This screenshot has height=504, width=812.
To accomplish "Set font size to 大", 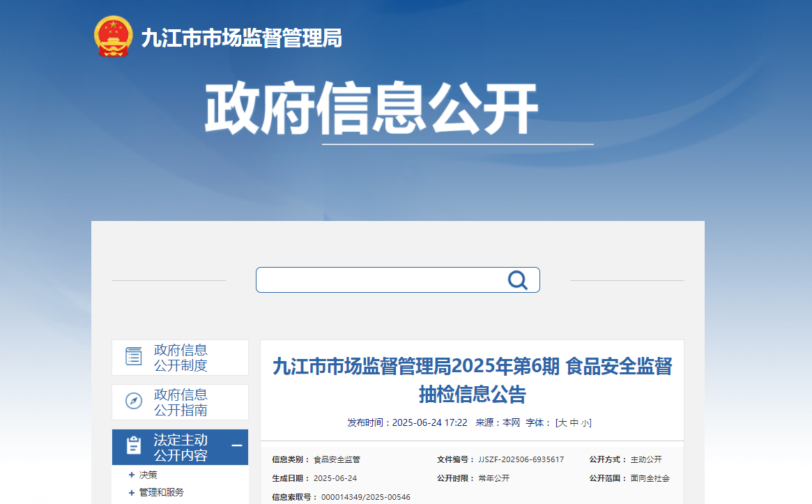I will [x=562, y=422].
